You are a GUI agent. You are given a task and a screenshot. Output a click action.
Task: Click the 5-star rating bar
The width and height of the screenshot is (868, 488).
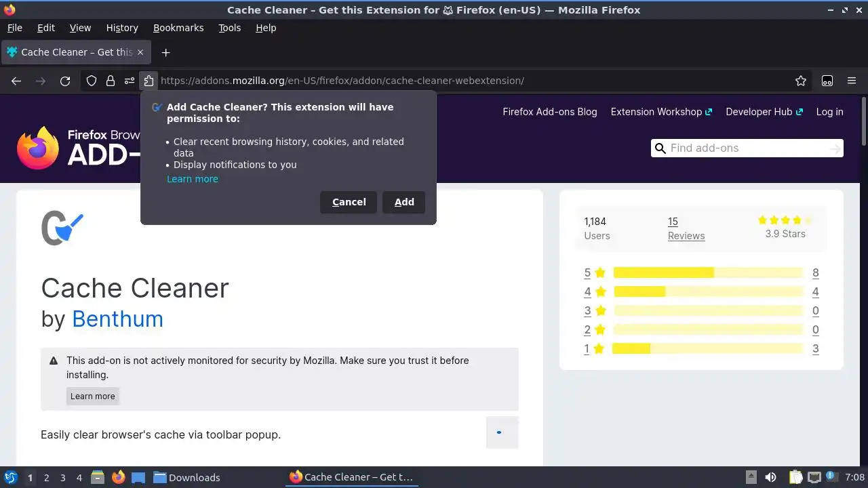[x=708, y=272]
